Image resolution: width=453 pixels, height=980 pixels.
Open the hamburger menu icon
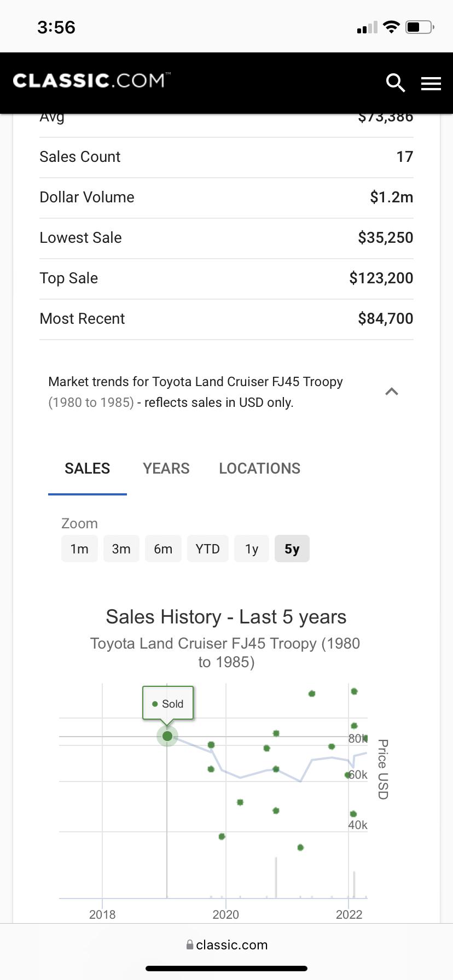tap(431, 84)
